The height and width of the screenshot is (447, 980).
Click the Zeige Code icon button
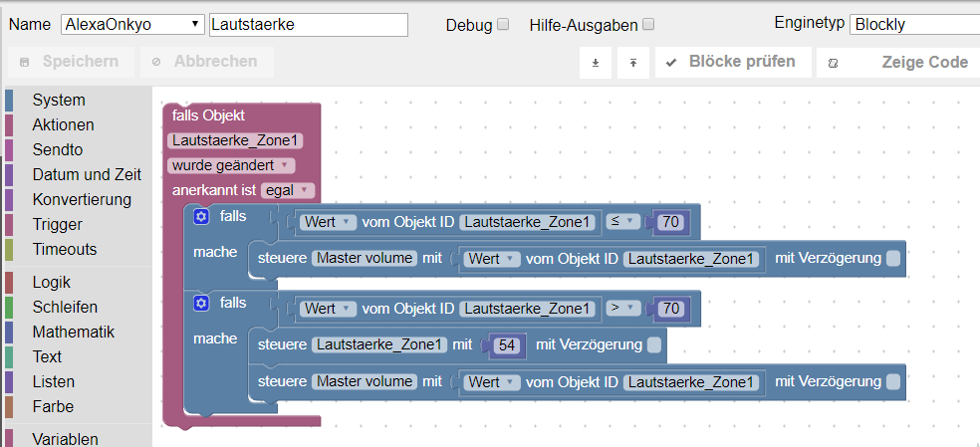tap(898, 63)
